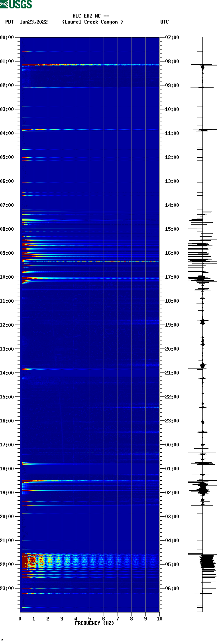Click the 10:00 label on PDT axis

[x=7, y=277]
